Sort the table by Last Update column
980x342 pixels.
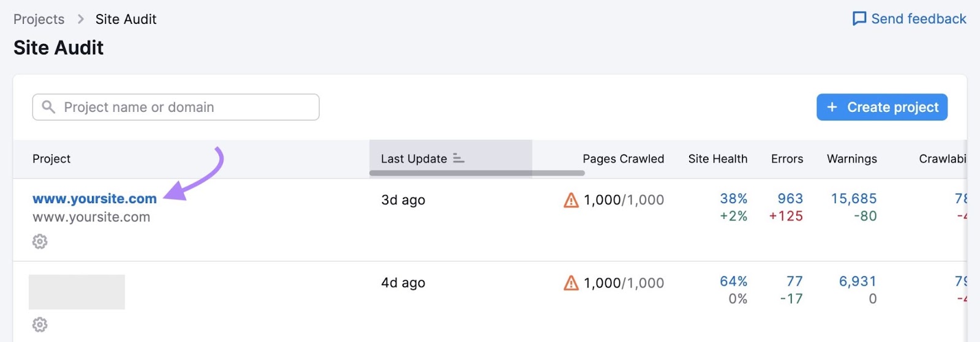point(414,158)
